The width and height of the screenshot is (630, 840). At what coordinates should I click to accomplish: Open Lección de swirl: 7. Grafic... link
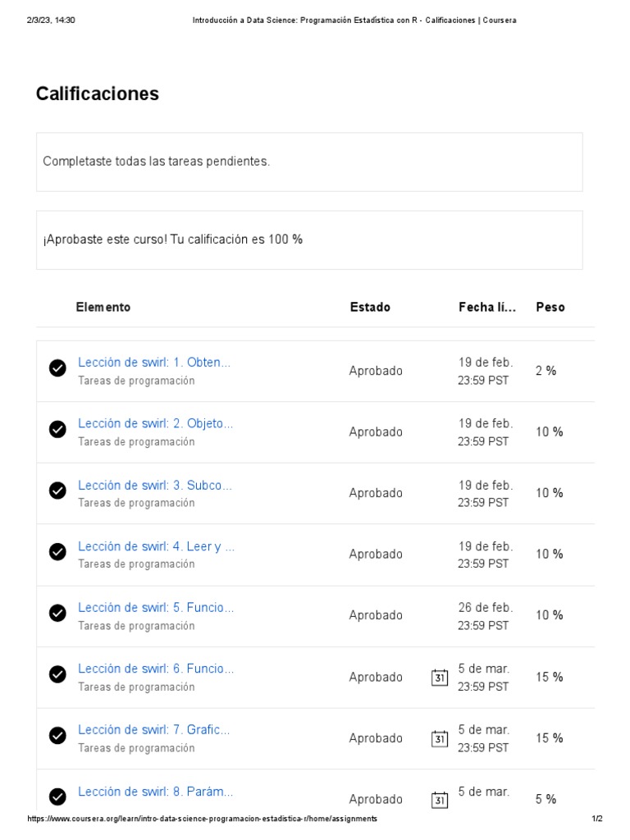[154, 729]
